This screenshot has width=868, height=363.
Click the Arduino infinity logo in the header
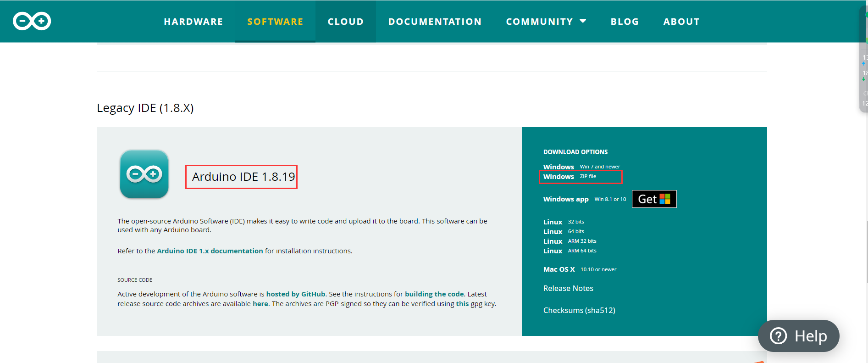click(x=32, y=21)
